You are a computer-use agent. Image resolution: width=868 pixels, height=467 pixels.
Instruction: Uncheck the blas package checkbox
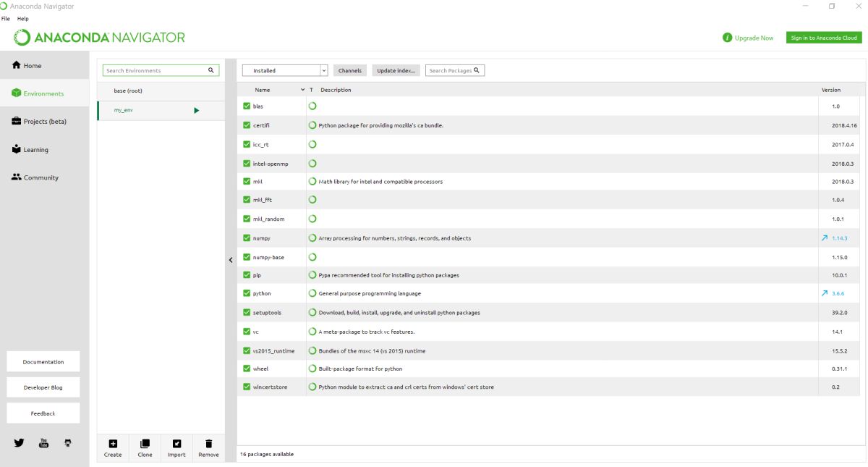tap(247, 106)
